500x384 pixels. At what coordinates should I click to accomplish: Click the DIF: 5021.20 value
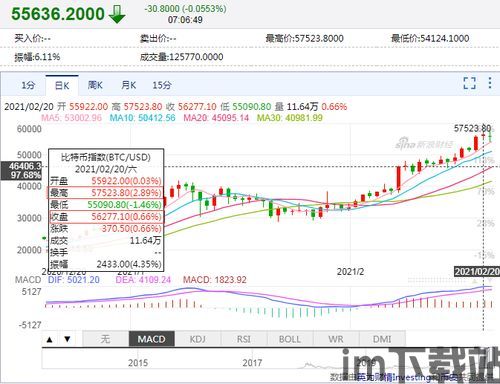74,280
